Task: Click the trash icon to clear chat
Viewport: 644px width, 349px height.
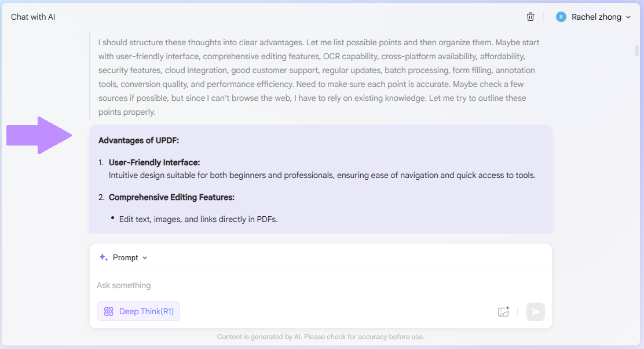Action: (530, 17)
